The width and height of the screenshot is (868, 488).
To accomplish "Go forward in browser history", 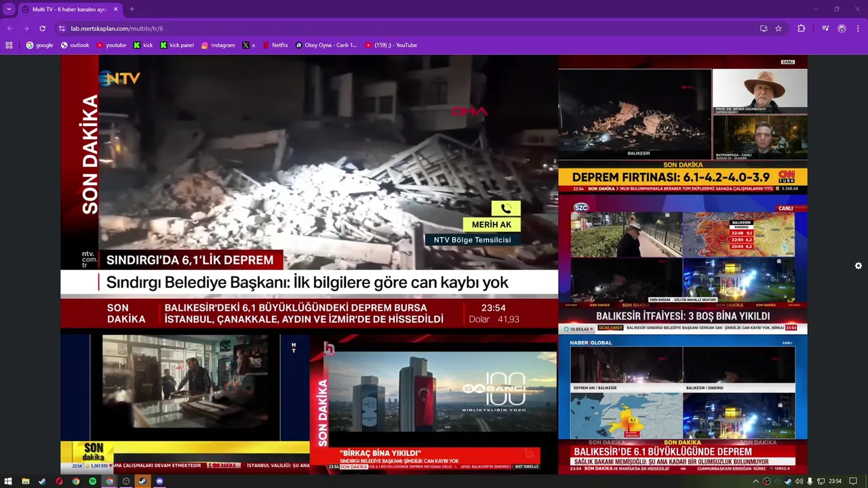I will [x=26, y=28].
